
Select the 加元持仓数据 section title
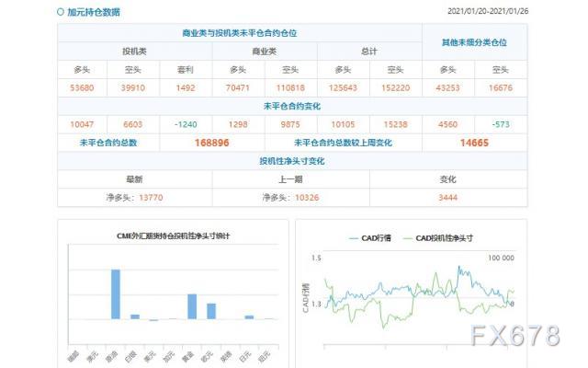pyautogui.click(x=94, y=12)
